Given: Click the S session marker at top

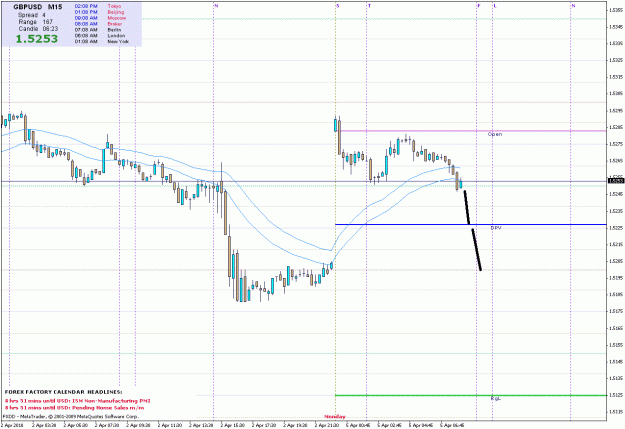Looking at the screenshot, I should coord(338,6).
